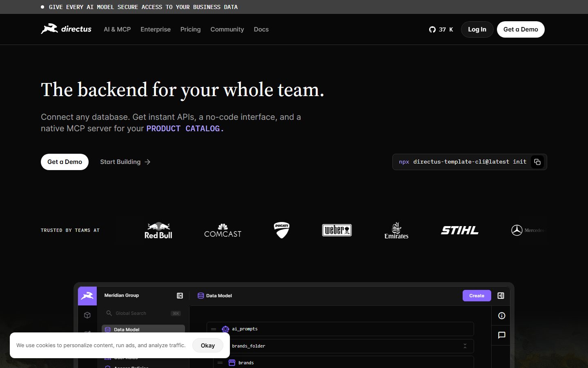This screenshot has width=588, height=368.
Task: Click Get a Demo in the header
Action: point(521,29)
